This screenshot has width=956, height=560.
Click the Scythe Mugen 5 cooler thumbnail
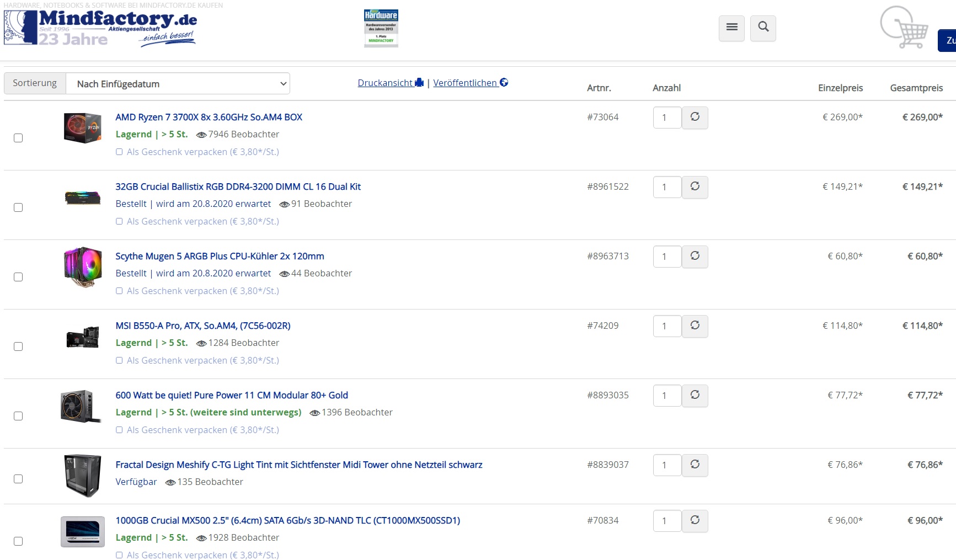point(83,267)
